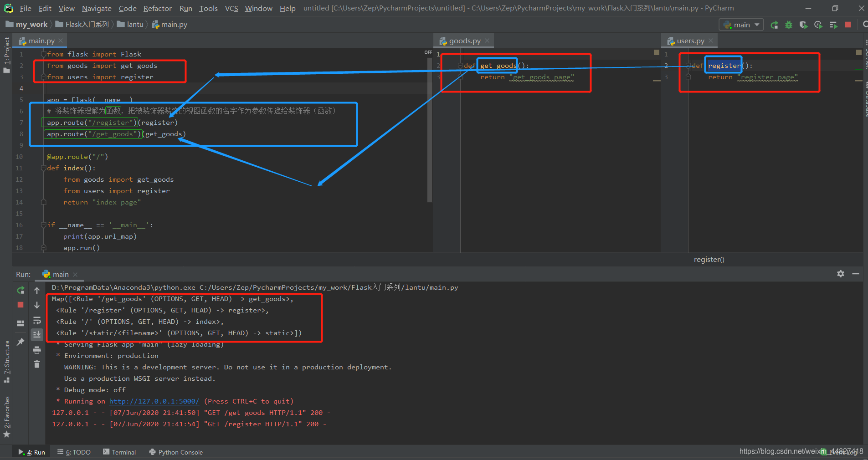
Task: Click the rerun icon in Run panel
Action: pyautogui.click(x=21, y=290)
